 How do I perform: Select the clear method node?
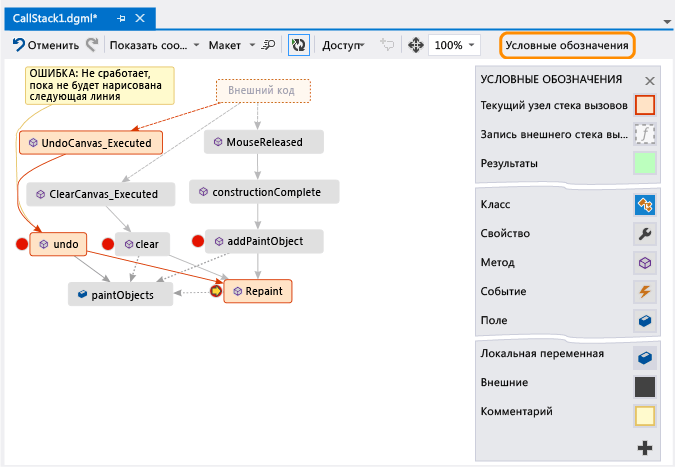click(x=142, y=244)
